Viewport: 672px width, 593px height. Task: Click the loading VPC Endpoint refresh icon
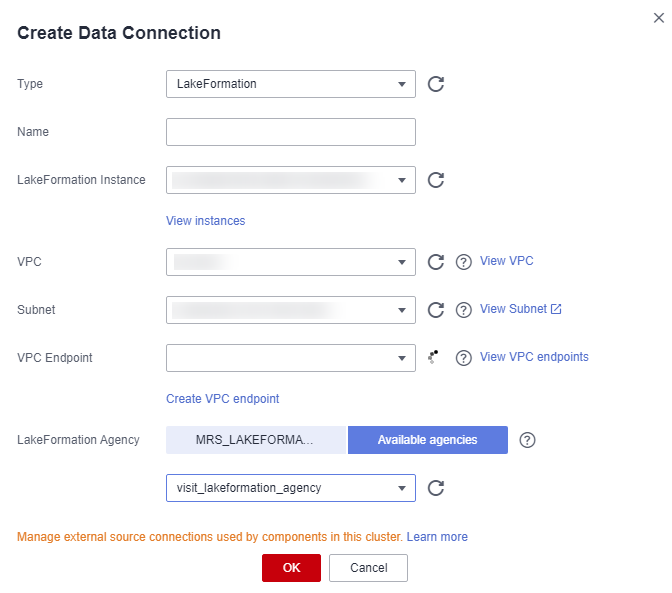coord(433,357)
